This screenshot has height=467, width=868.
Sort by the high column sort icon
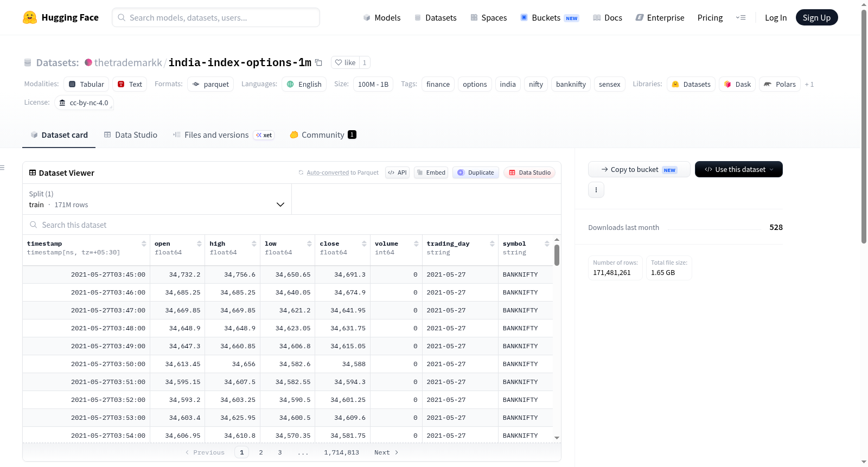point(254,244)
